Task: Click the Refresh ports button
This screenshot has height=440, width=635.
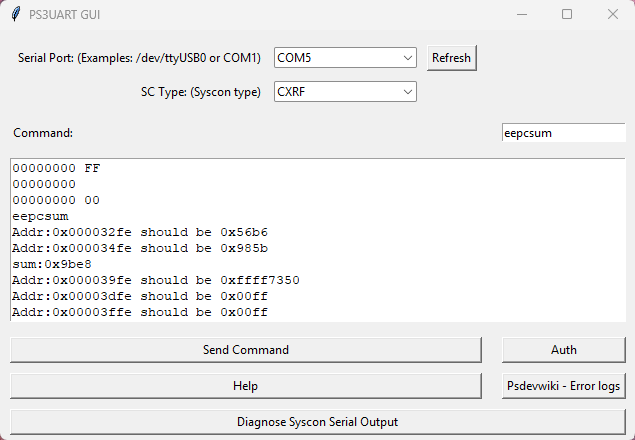Action: pos(451,58)
